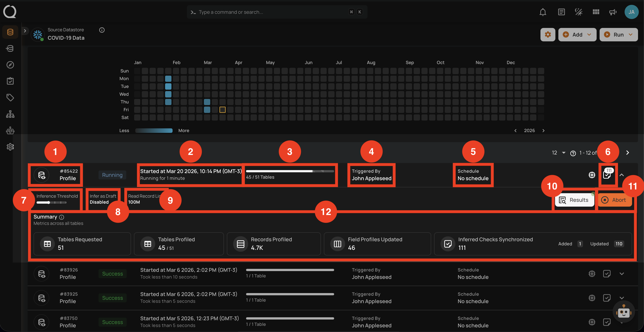Click the command search field at the top
This screenshot has height=332, width=644.
(277, 12)
